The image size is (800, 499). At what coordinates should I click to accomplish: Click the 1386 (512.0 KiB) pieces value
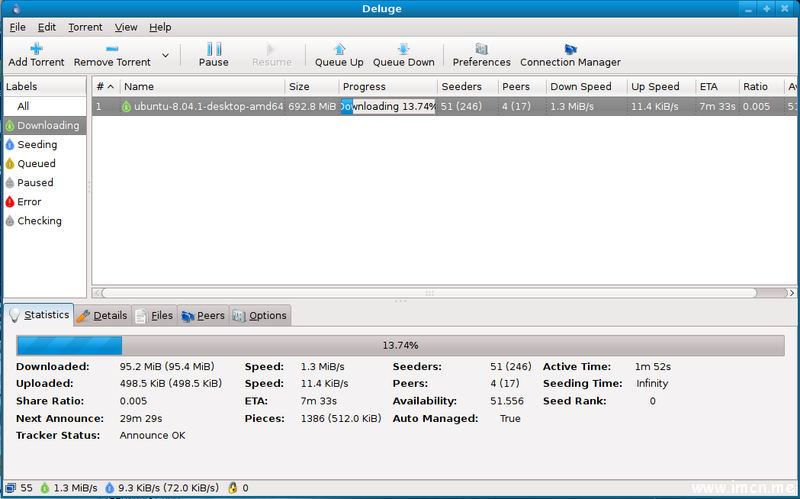coord(341,418)
